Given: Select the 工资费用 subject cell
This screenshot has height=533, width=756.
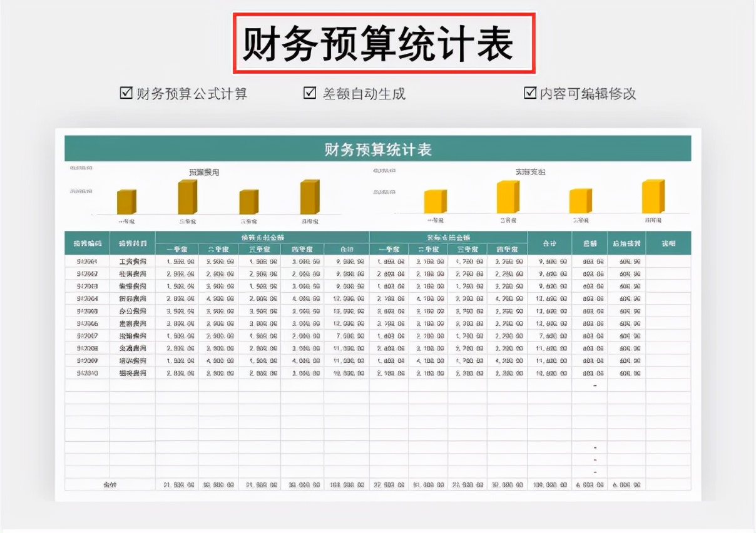Looking at the screenshot, I should (x=133, y=261).
